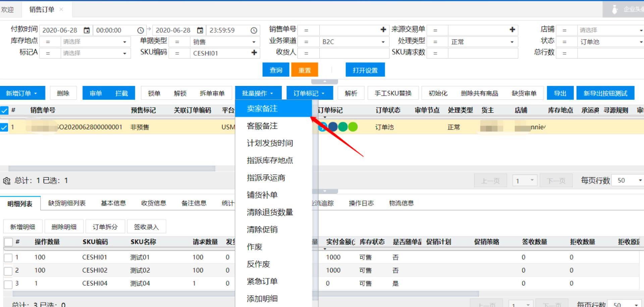Click the plus icon beside SKU编码 CESHI01
644x307 pixels.
coord(254,53)
